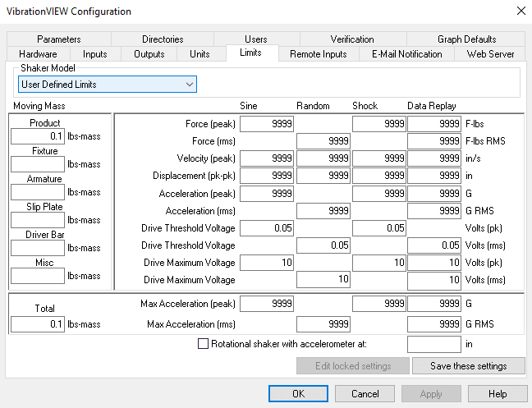Edit Sine Drive Threshold Voltage field
This screenshot has width=532, height=408.
(267, 228)
